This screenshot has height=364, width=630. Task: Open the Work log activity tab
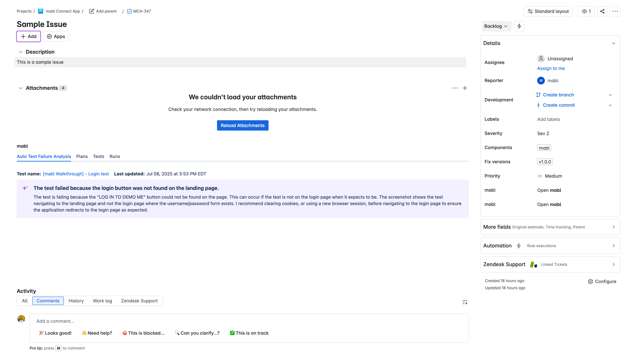coord(102,301)
